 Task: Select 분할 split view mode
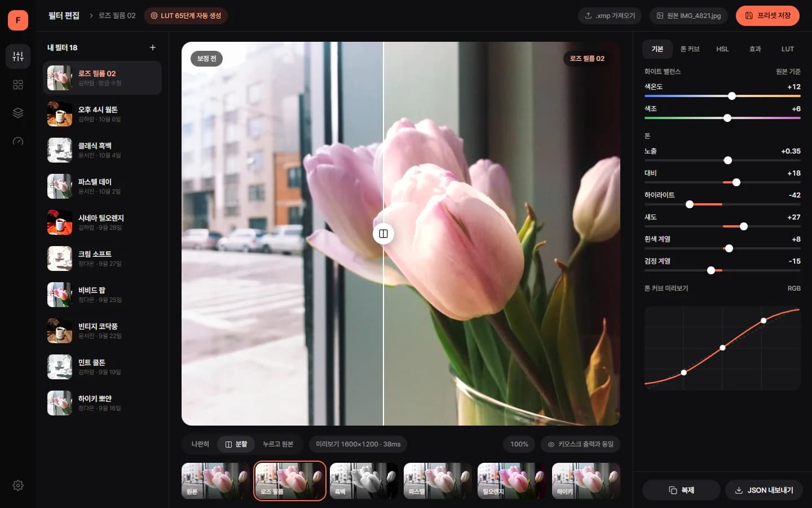pos(236,444)
